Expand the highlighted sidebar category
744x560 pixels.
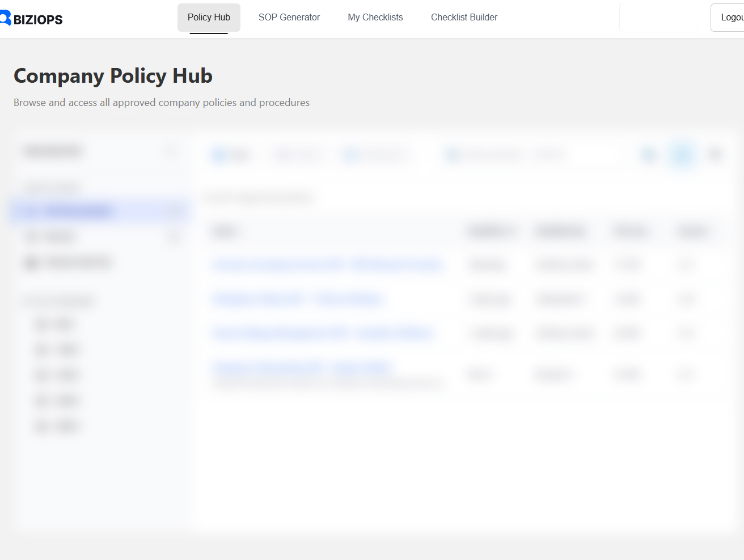(174, 210)
